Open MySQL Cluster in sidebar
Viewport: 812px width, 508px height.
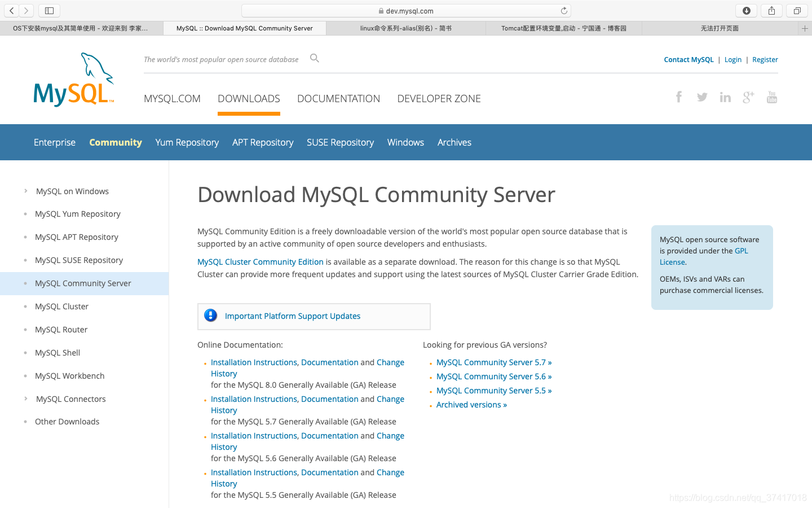[61, 306]
